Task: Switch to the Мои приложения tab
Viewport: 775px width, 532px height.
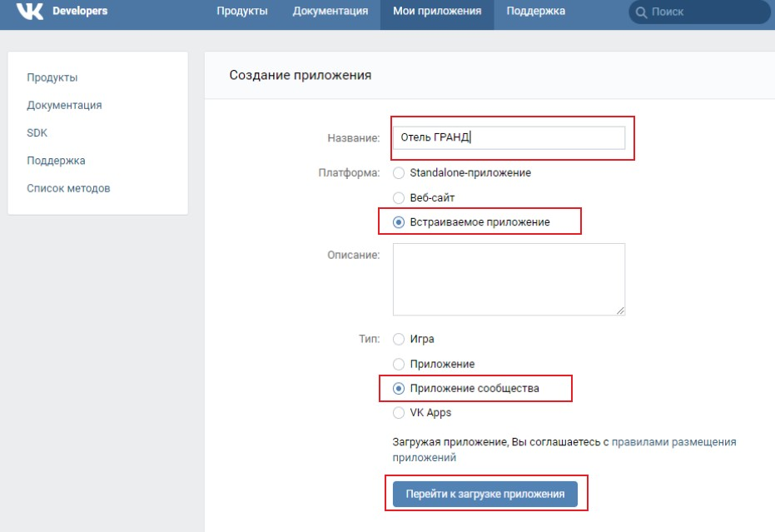Action: [x=437, y=11]
